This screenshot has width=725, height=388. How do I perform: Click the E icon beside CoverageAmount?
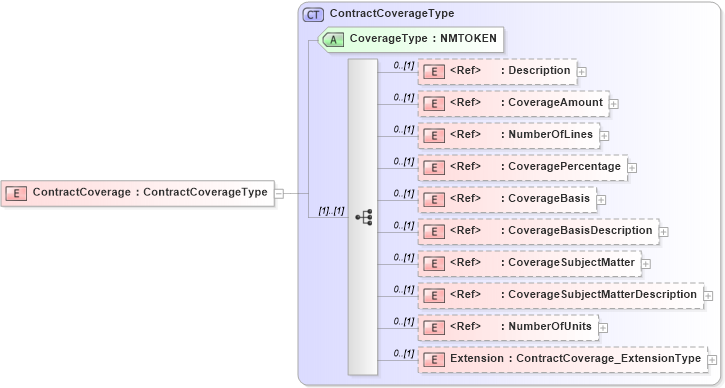click(434, 104)
